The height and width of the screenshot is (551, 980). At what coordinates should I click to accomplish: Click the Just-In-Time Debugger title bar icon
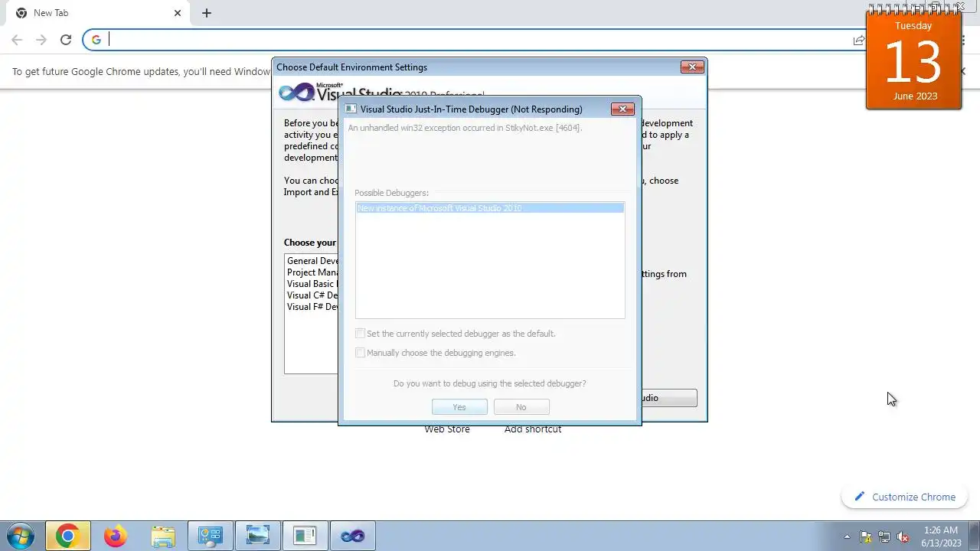[x=351, y=109]
